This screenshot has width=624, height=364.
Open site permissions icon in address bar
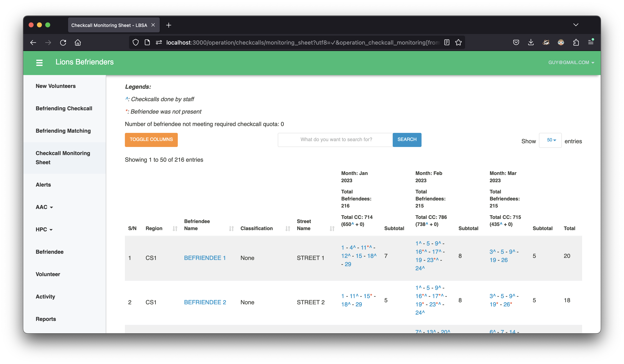pos(159,42)
